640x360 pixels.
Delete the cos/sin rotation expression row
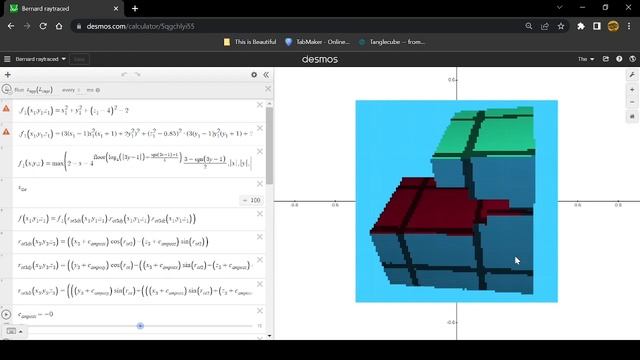pos(260,237)
